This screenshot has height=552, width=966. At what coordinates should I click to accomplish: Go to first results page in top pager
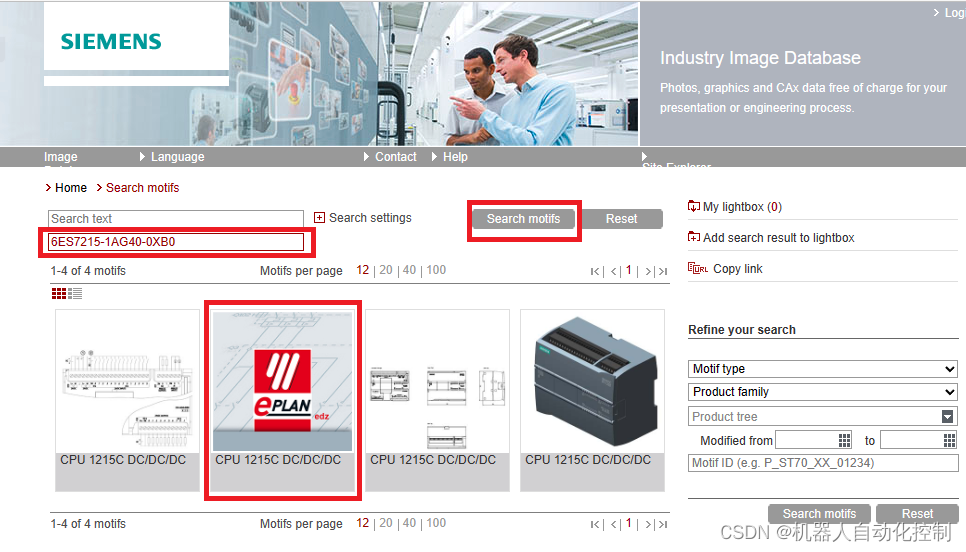click(x=596, y=271)
